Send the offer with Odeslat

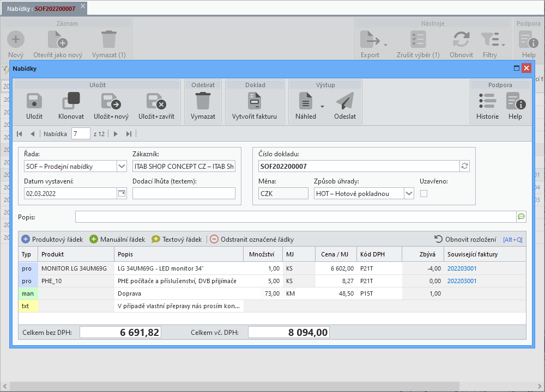pyautogui.click(x=345, y=101)
